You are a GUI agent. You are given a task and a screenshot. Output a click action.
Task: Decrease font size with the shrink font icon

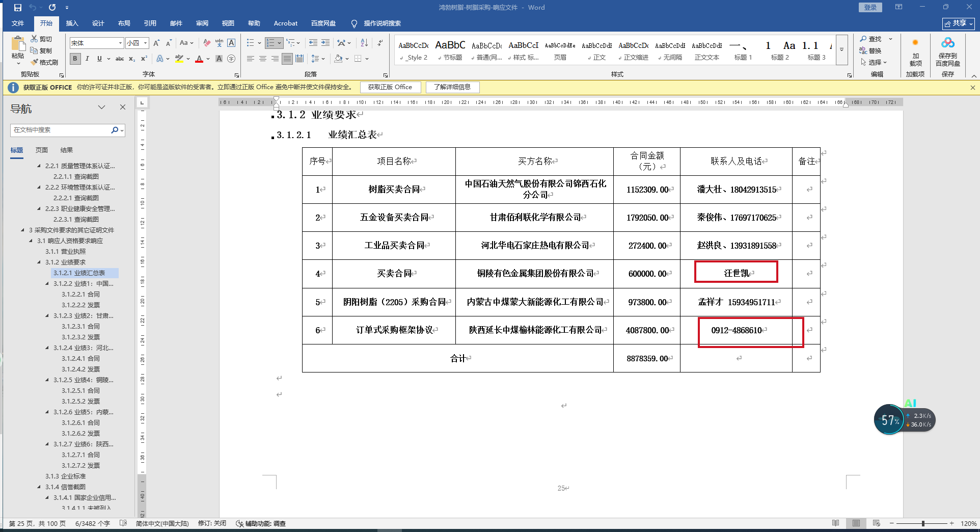click(x=169, y=43)
